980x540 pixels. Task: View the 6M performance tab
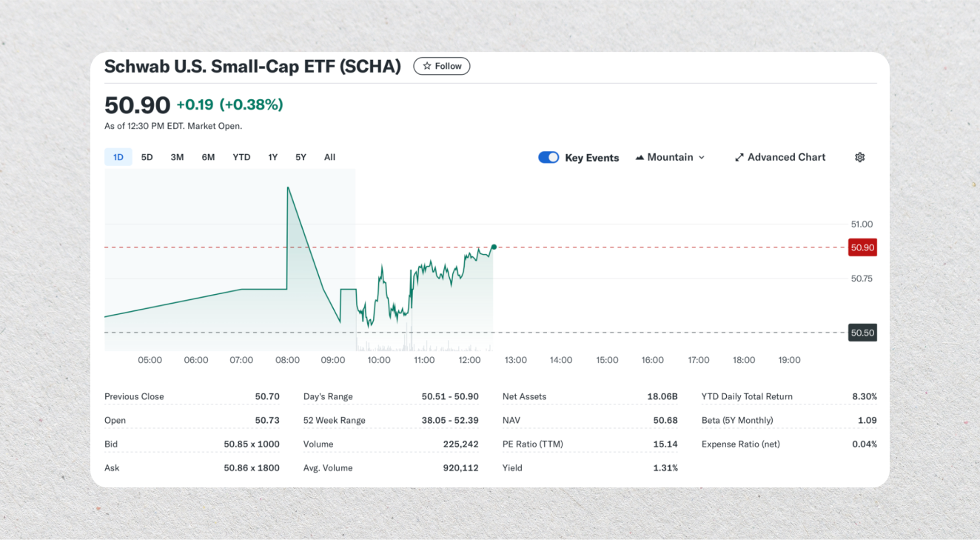[208, 157]
